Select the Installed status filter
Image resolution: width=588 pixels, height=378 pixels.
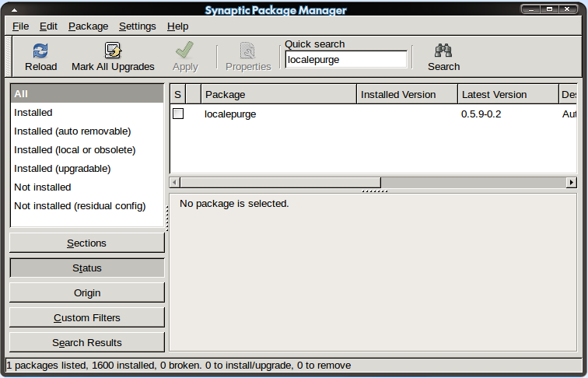click(x=87, y=113)
